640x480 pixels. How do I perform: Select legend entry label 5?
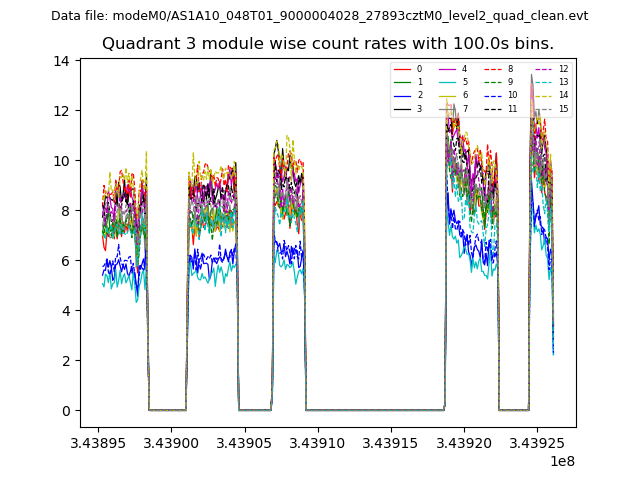click(464, 82)
